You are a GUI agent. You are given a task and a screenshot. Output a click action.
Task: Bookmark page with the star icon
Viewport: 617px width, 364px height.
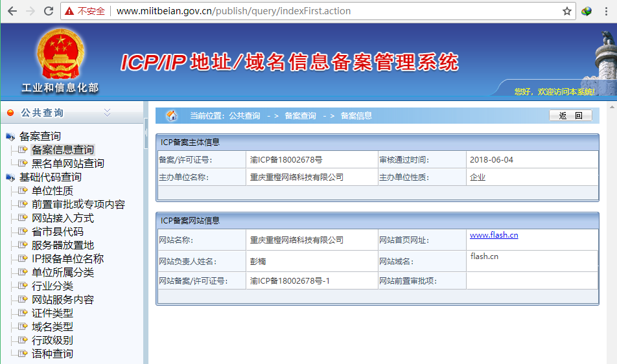(566, 11)
